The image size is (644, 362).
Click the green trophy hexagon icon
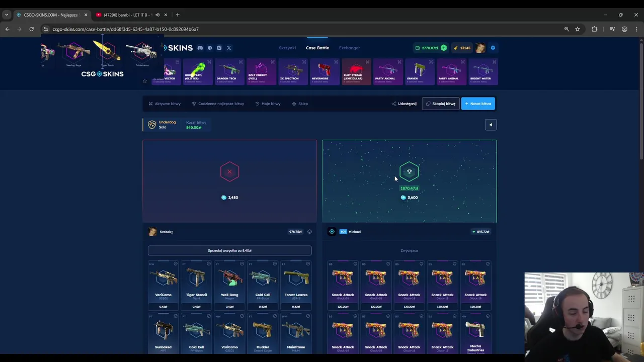pos(409,172)
